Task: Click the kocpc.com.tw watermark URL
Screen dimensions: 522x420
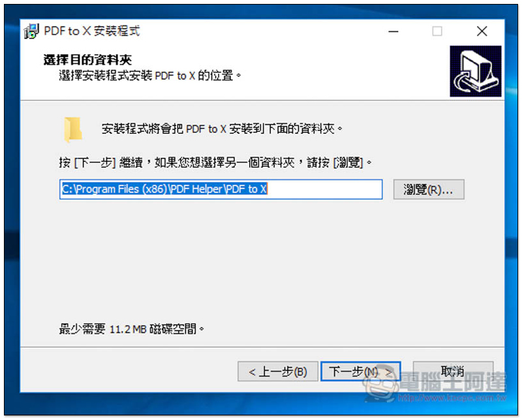Action: coord(452,398)
